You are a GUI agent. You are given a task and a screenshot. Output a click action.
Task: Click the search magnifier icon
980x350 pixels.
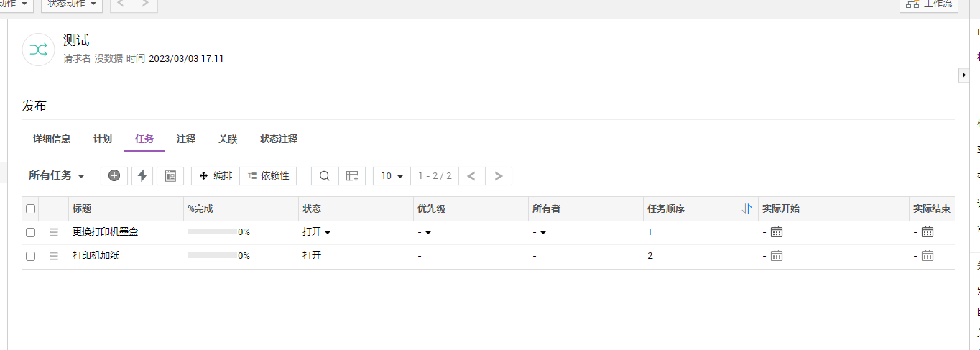pyautogui.click(x=324, y=176)
